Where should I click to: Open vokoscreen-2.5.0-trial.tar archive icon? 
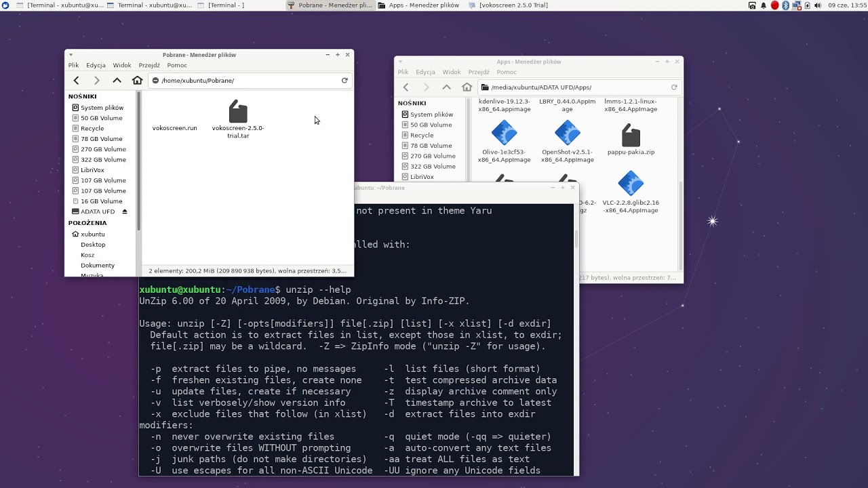point(238,111)
